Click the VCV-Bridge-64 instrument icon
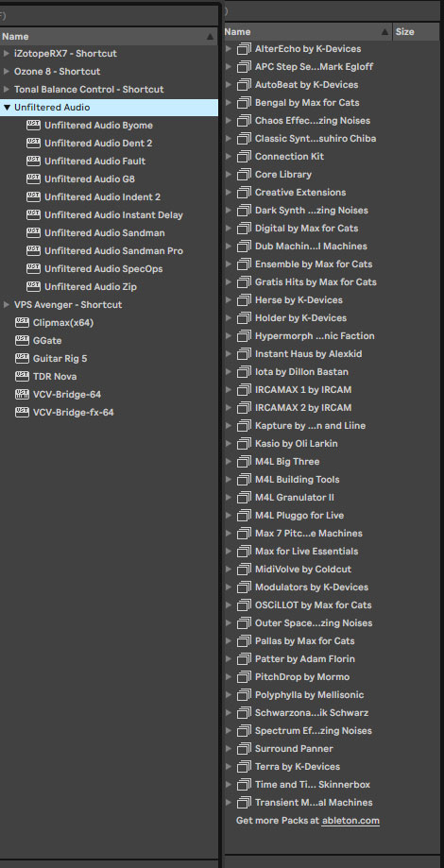The image size is (444, 868). click(x=22, y=394)
